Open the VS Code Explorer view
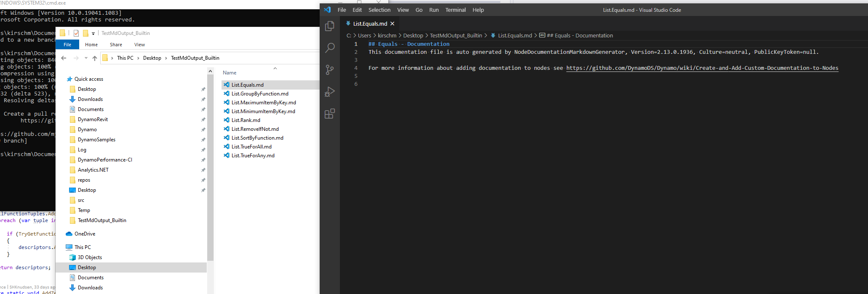Viewport: 868px width, 294px height. (x=330, y=26)
